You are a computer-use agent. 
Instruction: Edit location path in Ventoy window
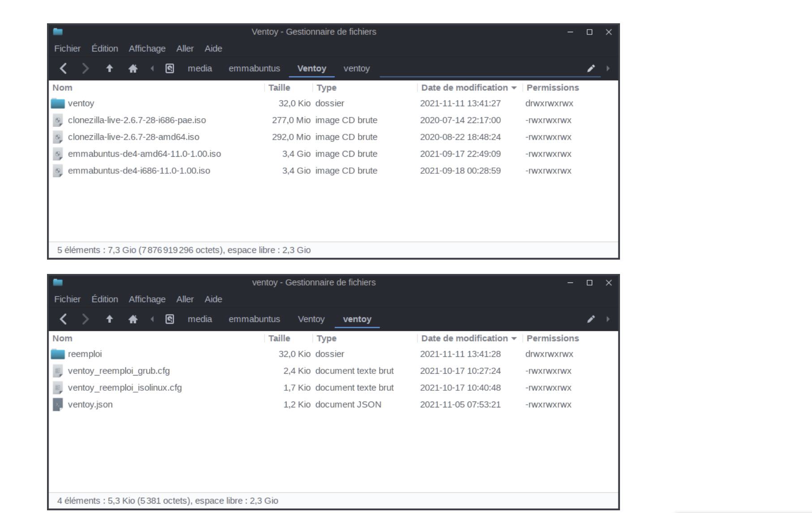click(591, 68)
